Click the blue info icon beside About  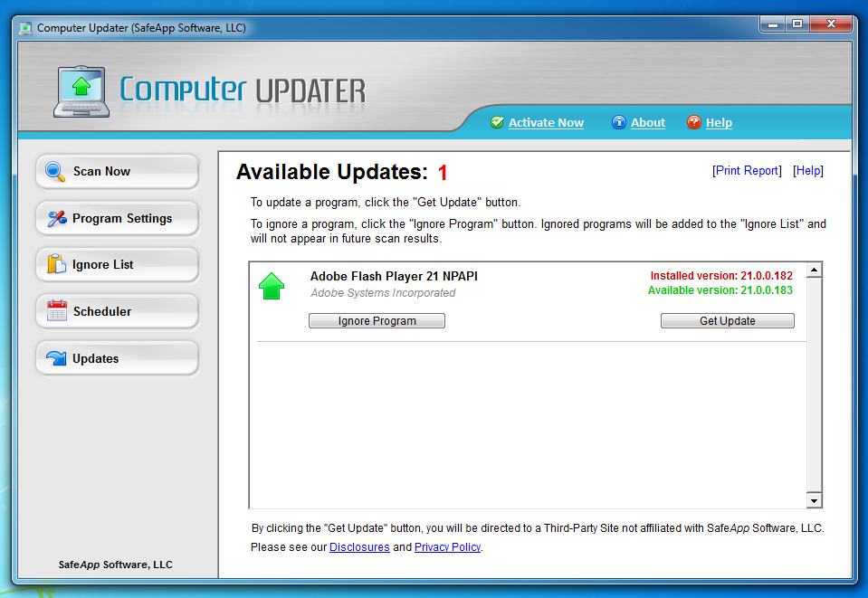[618, 122]
